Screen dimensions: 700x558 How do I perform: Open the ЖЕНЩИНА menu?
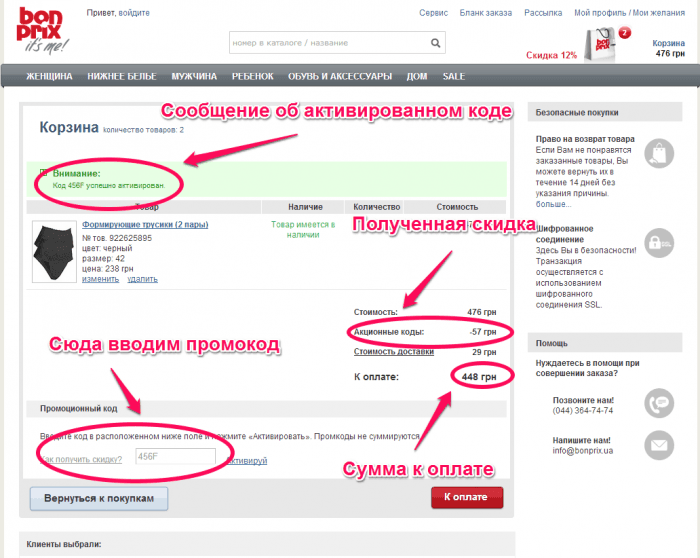pos(49,76)
